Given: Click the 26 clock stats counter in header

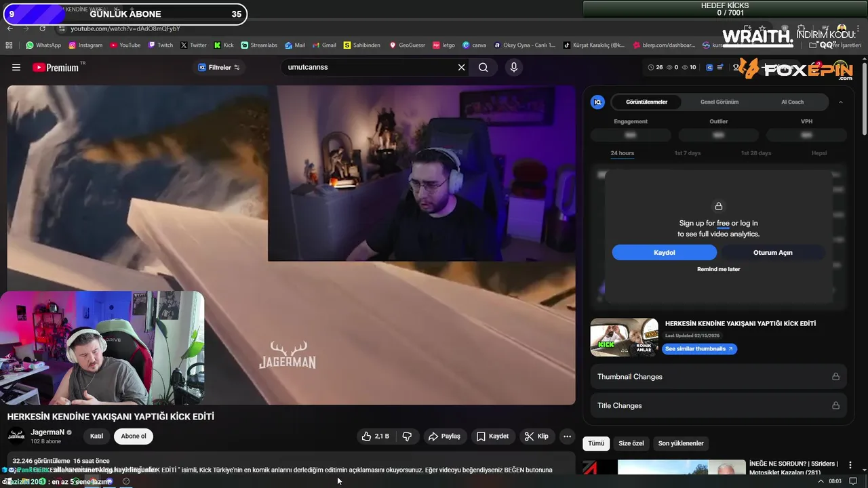Looking at the screenshot, I should coord(655,67).
